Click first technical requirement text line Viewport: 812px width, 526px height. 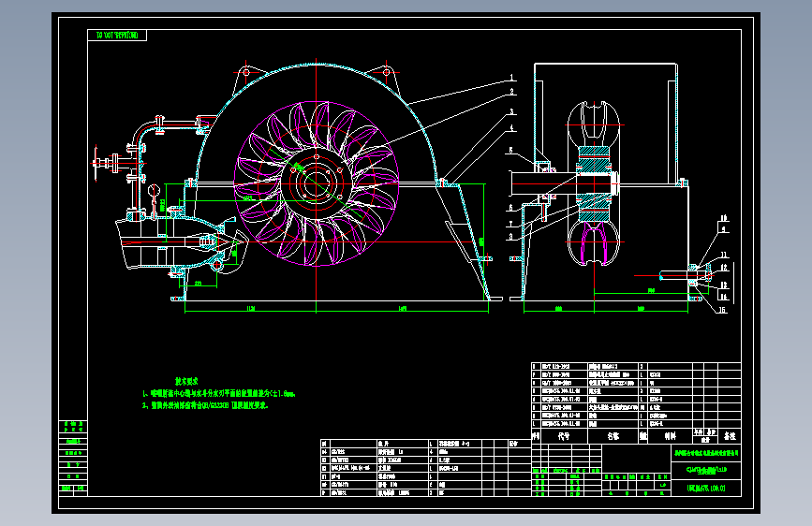tap(218, 394)
